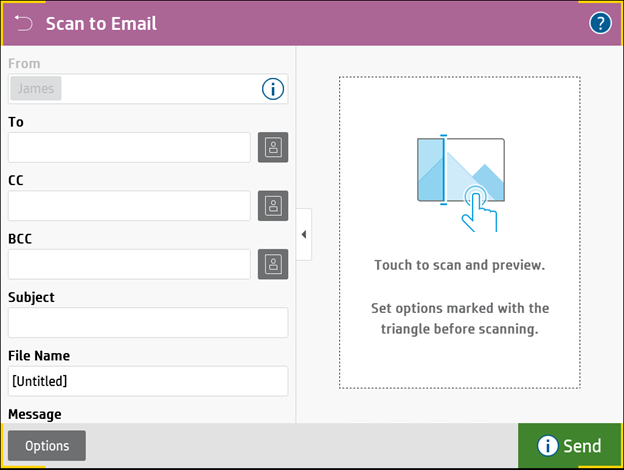Open address book for BCC field
This screenshot has width=624, height=470.
coord(273,264)
